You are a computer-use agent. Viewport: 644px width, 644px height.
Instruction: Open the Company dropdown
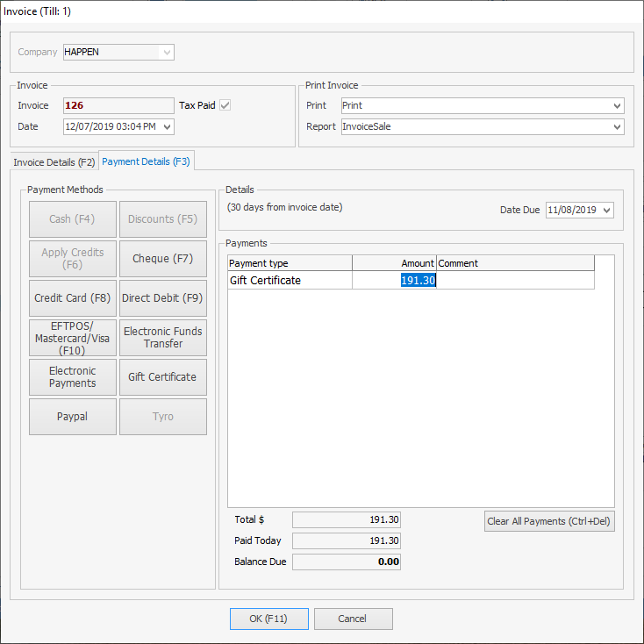click(x=166, y=53)
